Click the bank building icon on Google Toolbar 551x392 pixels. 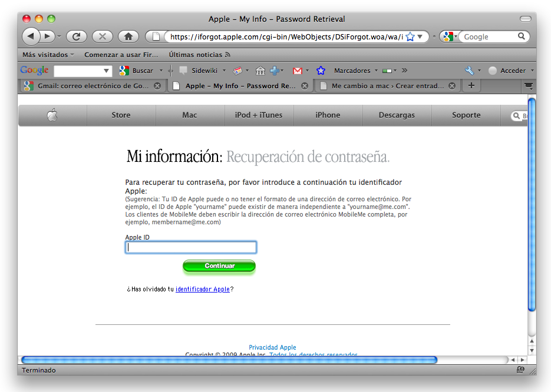pos(260,71)
